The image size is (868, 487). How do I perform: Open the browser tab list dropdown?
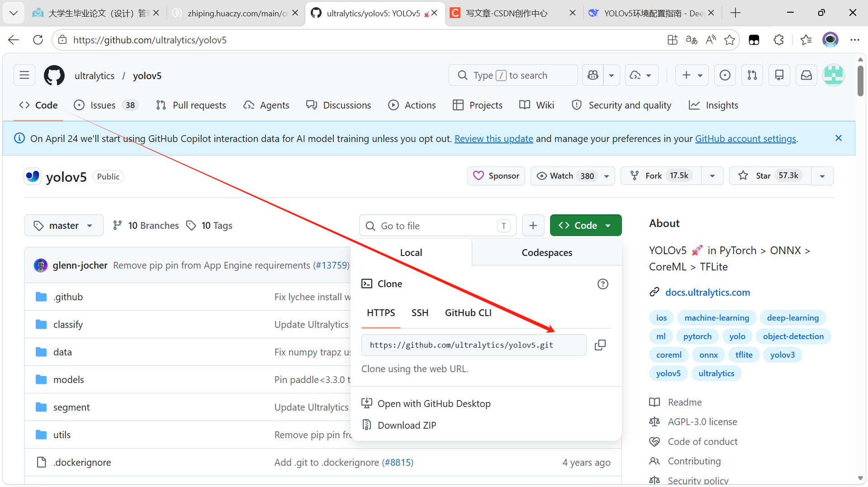point(14,13)
